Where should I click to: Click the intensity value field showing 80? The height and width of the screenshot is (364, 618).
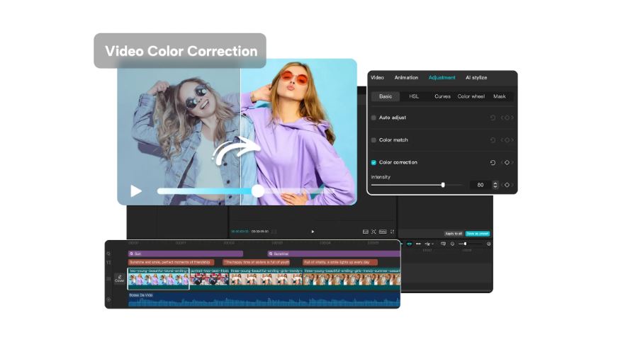click(x=481, y=185)
